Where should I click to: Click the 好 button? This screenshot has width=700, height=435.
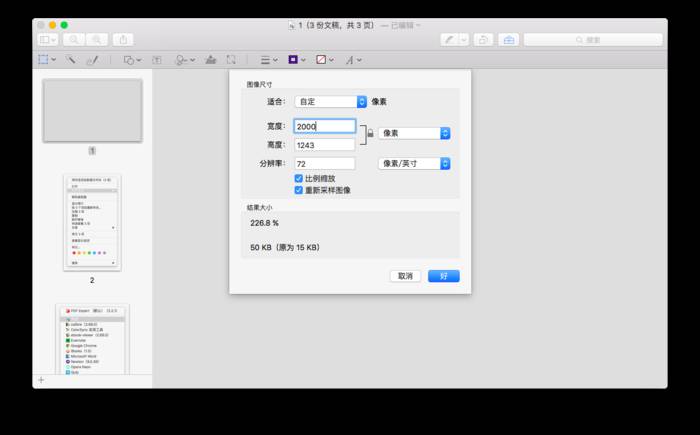point(444,276)
